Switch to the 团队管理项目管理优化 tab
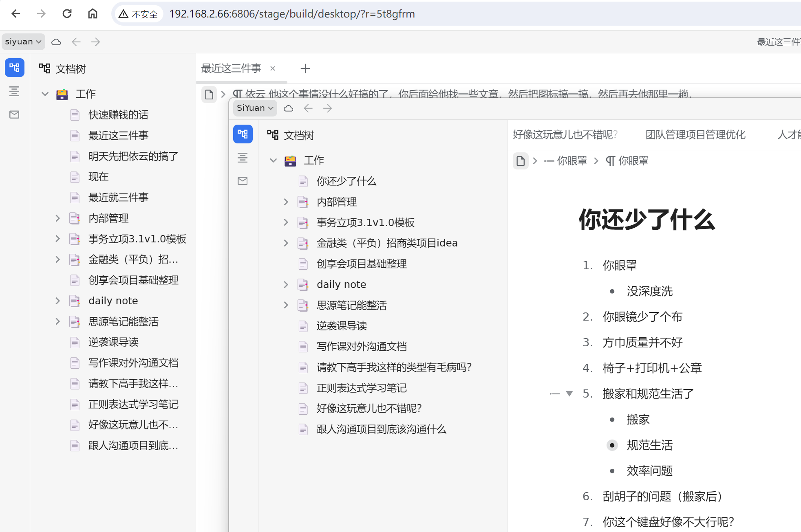801x532 pixels. point(695,134)
